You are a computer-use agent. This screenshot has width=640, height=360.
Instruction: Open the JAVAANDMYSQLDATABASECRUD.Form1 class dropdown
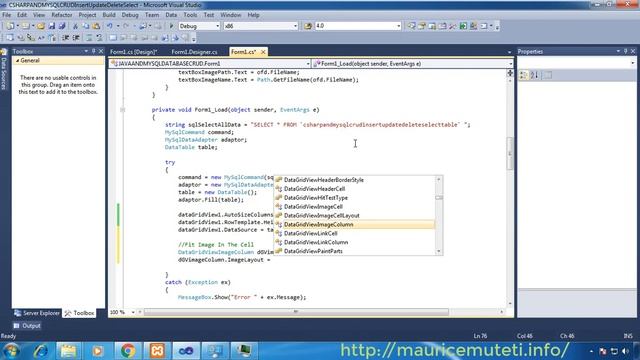[308, 64]
